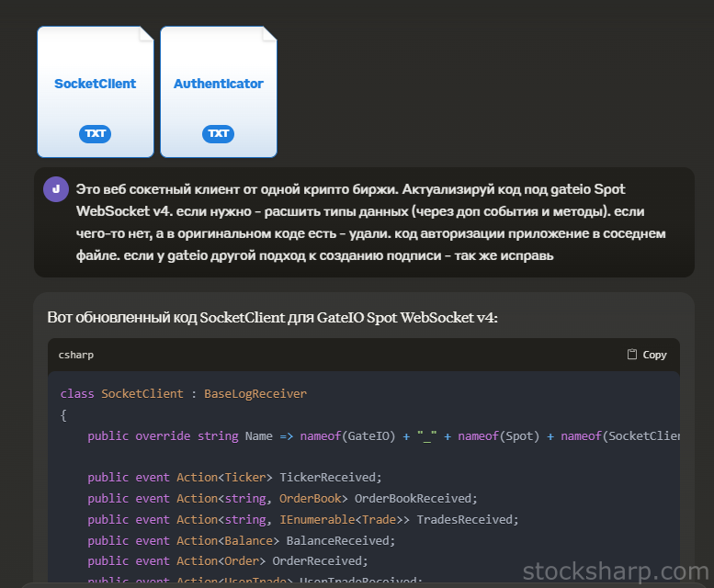Click the purple J user avatar

click(56, 189)
